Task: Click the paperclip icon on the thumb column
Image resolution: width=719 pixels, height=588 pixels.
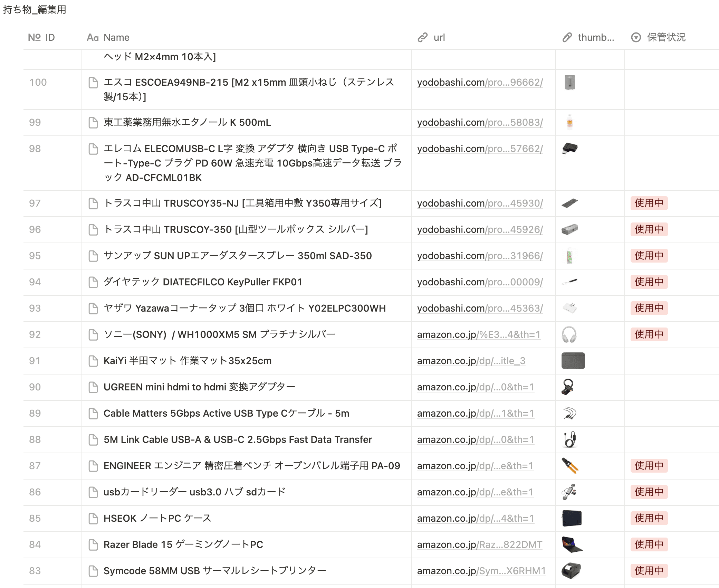Action: pos(567,37)
